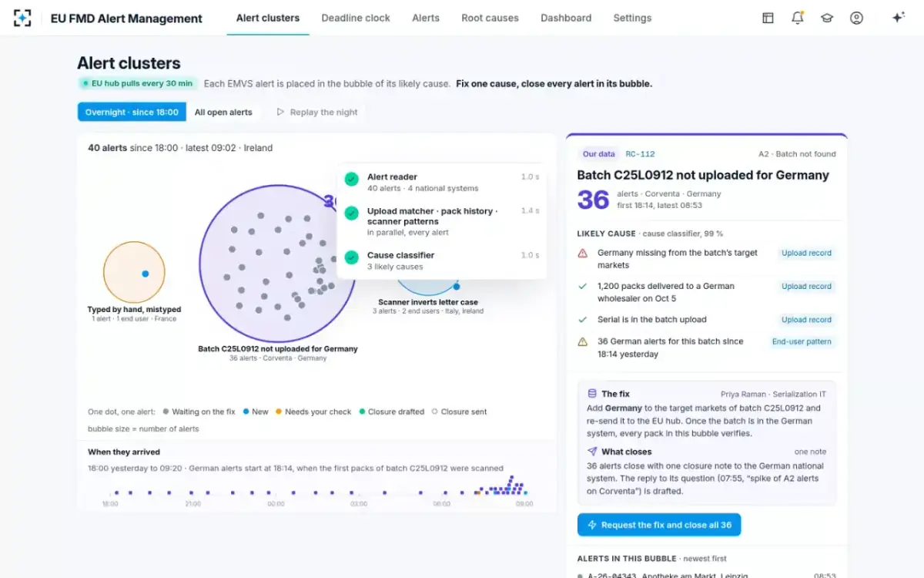Select the Typed by hand, mistyped bubble
Viewport: 924px width, 578px height.
click(x=134, y=272)
